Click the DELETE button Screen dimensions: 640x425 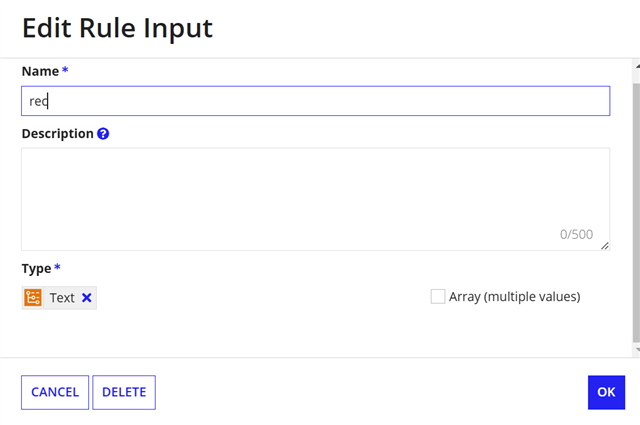tap(124, 392)
